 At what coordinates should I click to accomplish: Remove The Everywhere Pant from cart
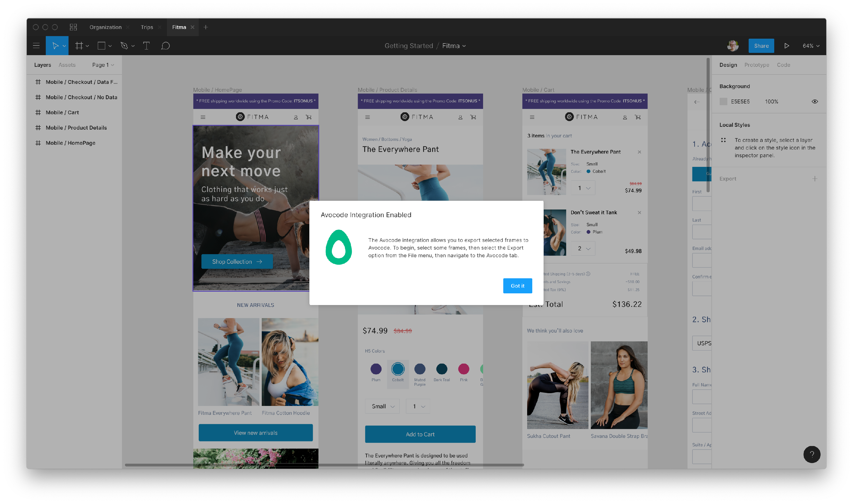click(x=639, y=152)
